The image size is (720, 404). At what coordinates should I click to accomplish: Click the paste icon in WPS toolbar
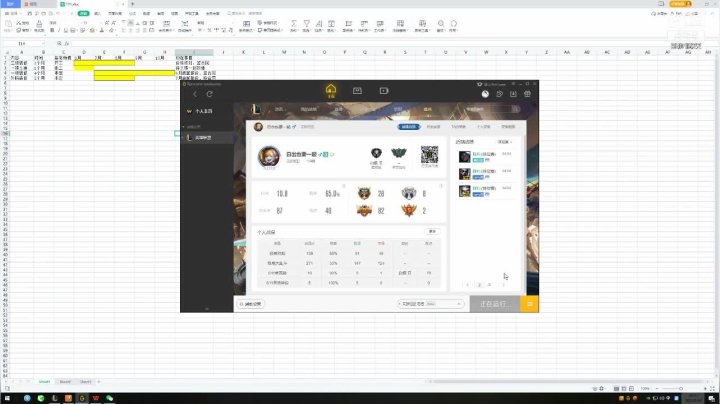[x=8, y=24]
